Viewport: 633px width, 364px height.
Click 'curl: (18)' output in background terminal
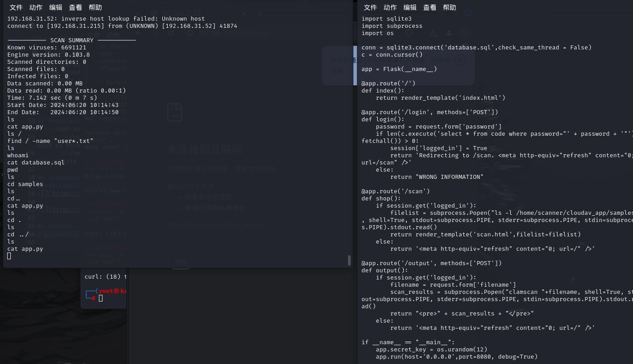coord(106,277)
